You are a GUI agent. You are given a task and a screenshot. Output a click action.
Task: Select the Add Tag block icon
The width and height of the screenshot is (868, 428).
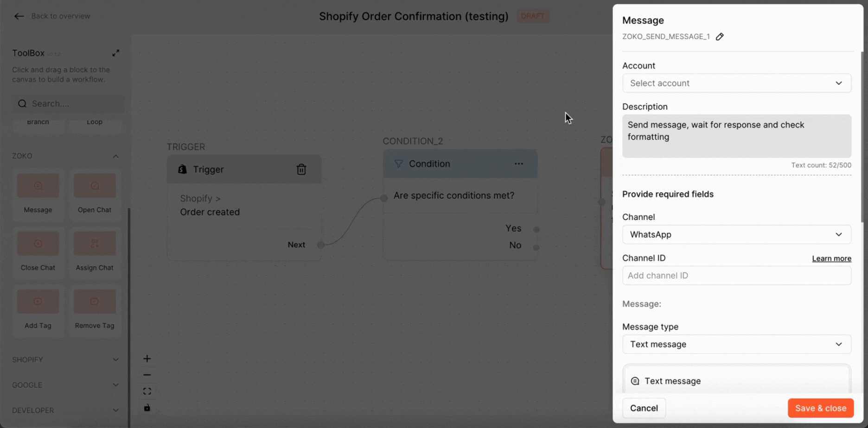[x=38, y=302]
